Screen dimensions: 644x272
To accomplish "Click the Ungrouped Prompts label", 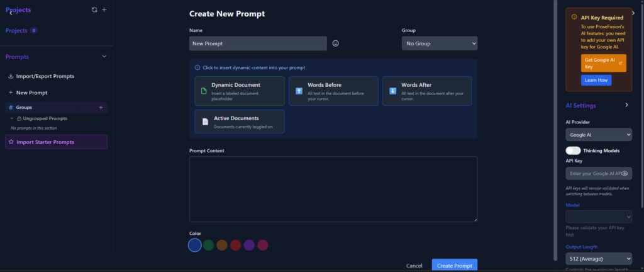I will pos(45,118).
